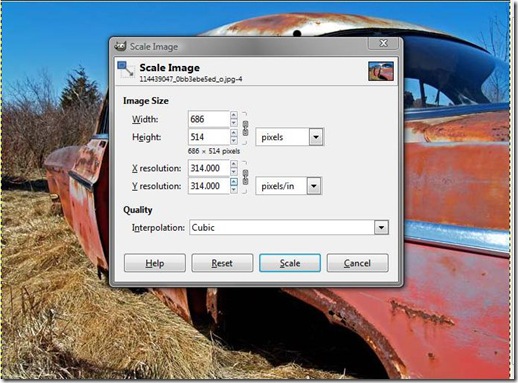Screen dimensions: 518x383
Task: Toggle the width/height aspect ratio chain link
Action: 245,128
